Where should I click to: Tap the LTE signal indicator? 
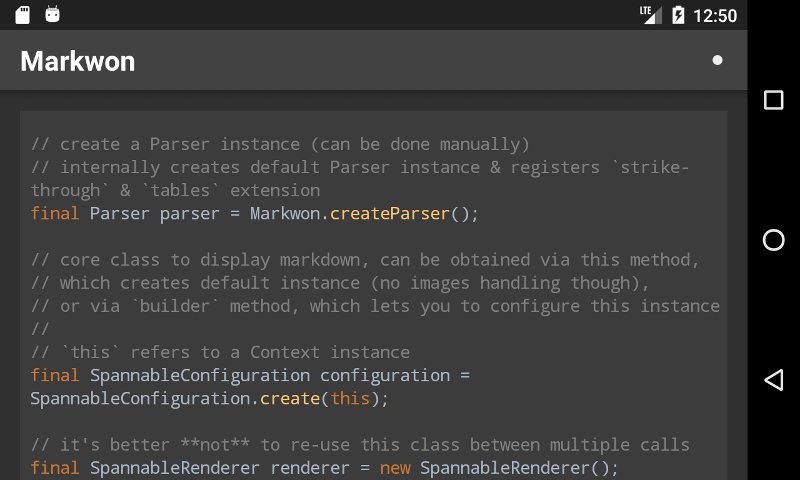click(650, 15)
